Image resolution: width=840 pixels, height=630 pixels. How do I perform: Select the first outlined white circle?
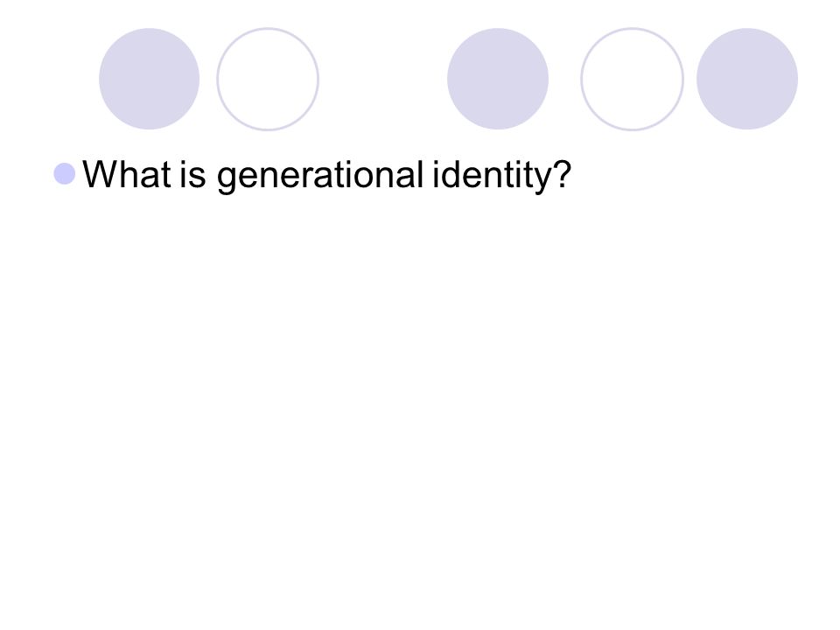(268, 79)
